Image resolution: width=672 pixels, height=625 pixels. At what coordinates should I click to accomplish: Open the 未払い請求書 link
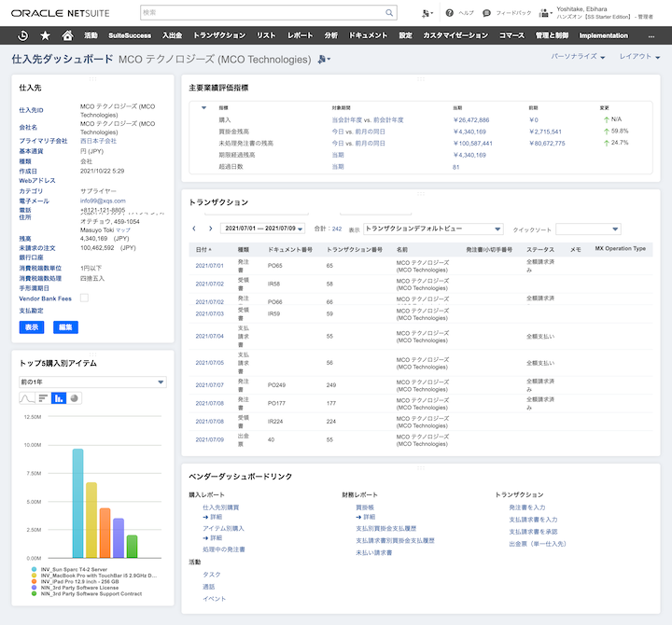(x=373, y=553)
